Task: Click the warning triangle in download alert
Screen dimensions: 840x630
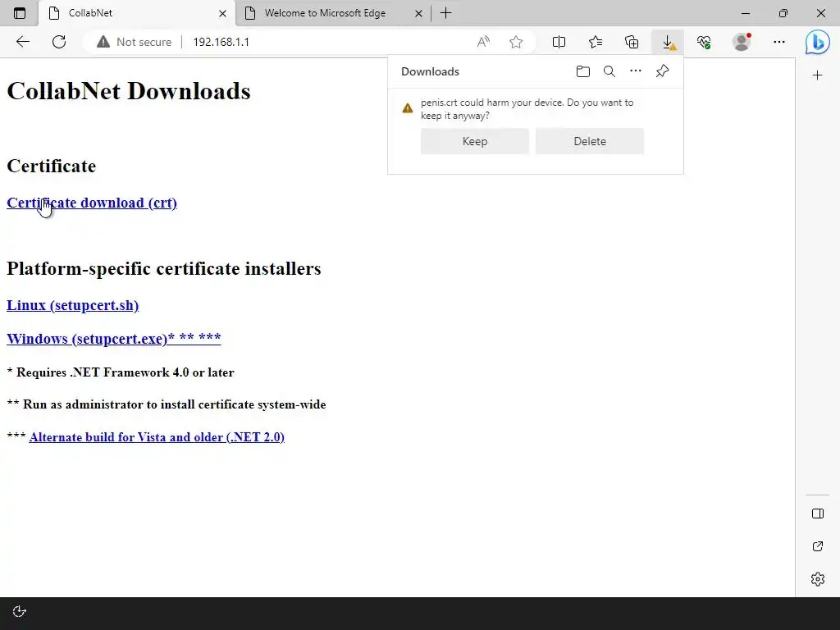Action: [x=408, y=108]
